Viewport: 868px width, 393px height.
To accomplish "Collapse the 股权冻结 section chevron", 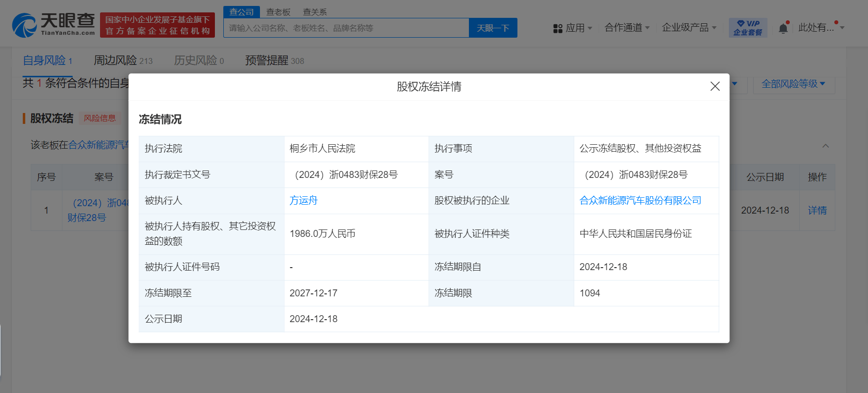I will [825, 146].
